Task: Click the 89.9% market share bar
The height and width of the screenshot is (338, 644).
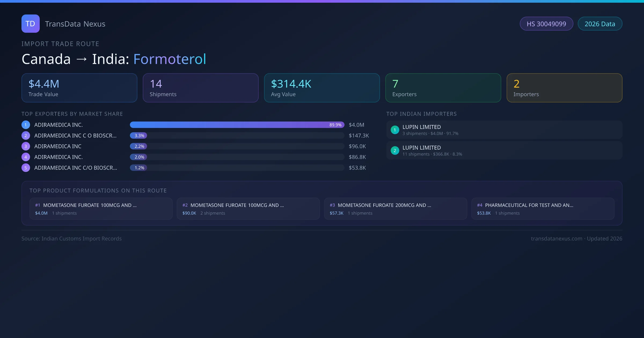Action: pyautogui.click(x=237, y=125)
